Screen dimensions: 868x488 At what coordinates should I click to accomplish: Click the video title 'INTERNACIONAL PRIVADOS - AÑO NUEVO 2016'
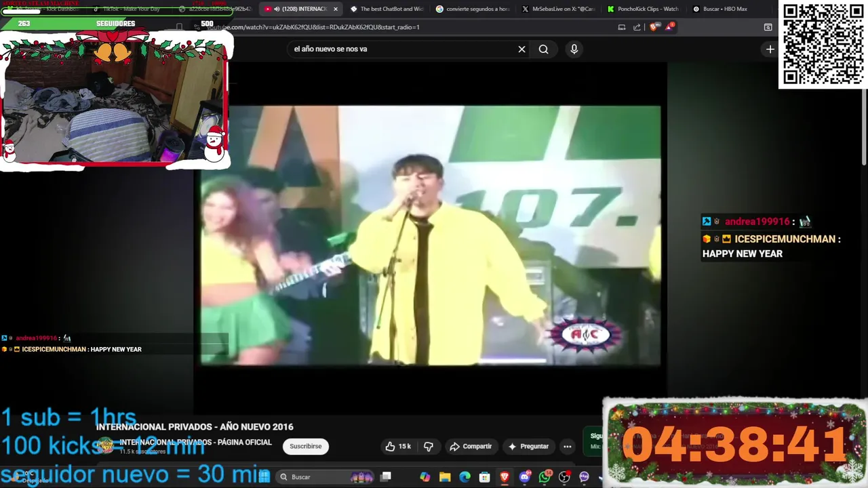(x=195, y=427)
